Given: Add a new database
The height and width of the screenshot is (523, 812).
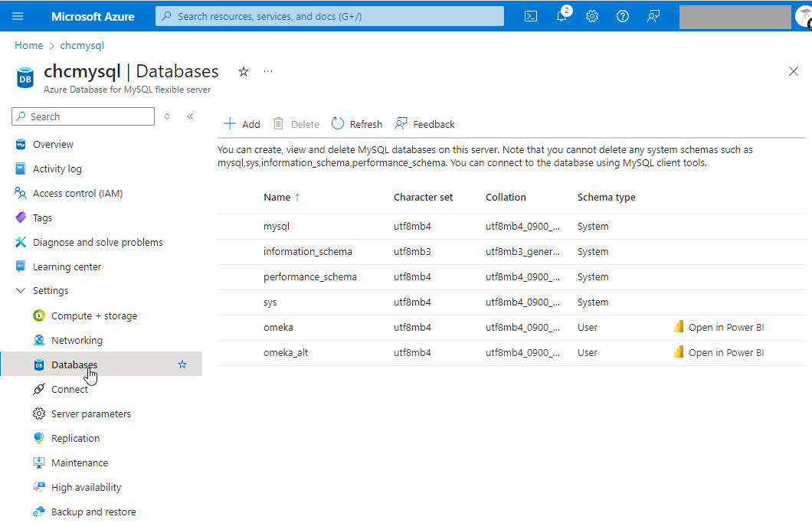Looking at the screenshot, I should [242, 124].
